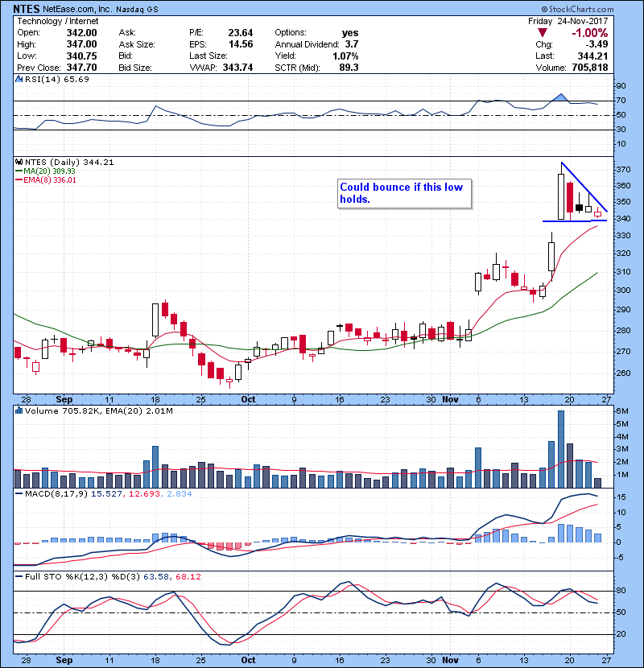Click the EPS value 14.56

click(241, 44)
